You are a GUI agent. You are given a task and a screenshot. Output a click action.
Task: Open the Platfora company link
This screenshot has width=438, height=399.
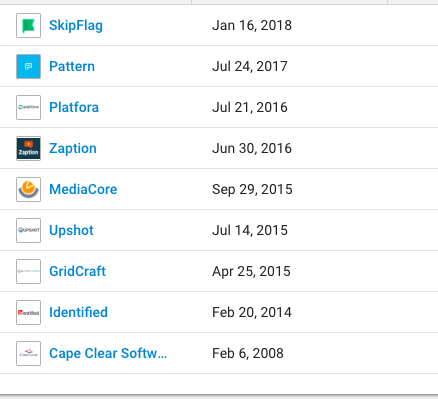(x=74, y=107)
